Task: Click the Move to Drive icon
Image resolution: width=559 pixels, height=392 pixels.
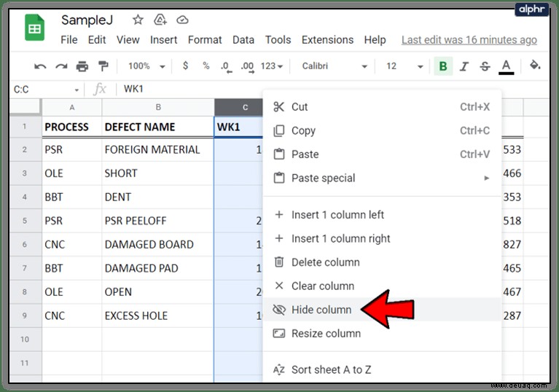Action: tap(160, 20)
